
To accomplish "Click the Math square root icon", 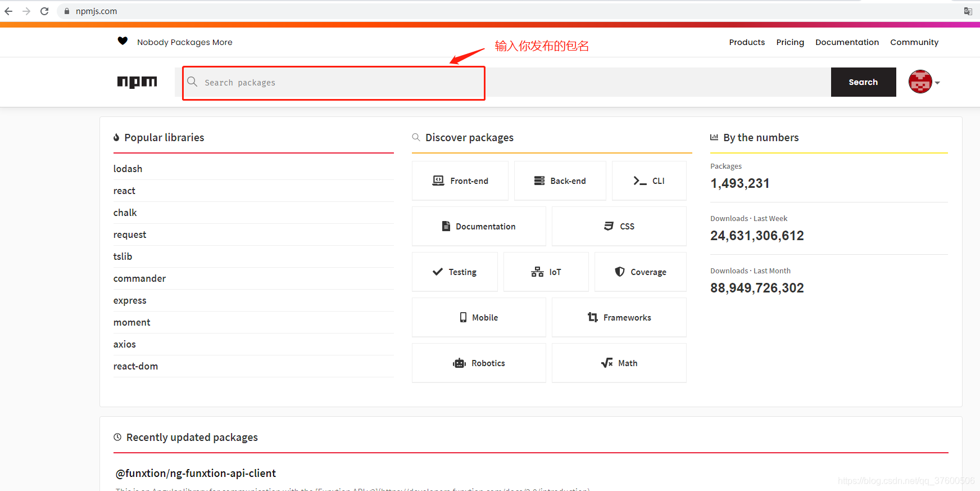I will pyautogui.click(x=607, y=363).
